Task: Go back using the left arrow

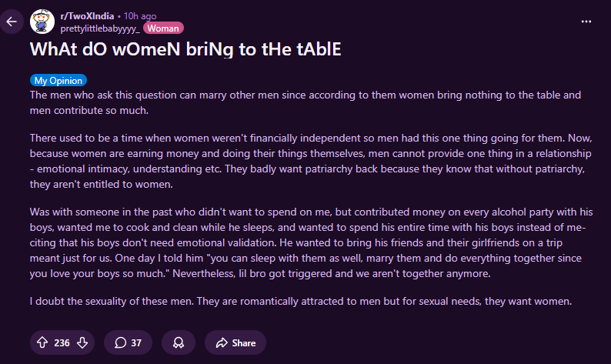Action: pos(12,22)
